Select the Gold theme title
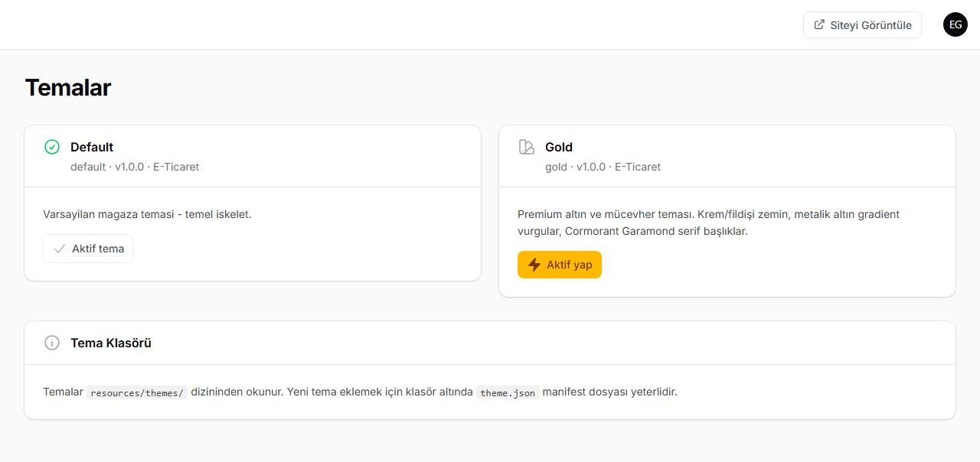 [x=559, y=147]
